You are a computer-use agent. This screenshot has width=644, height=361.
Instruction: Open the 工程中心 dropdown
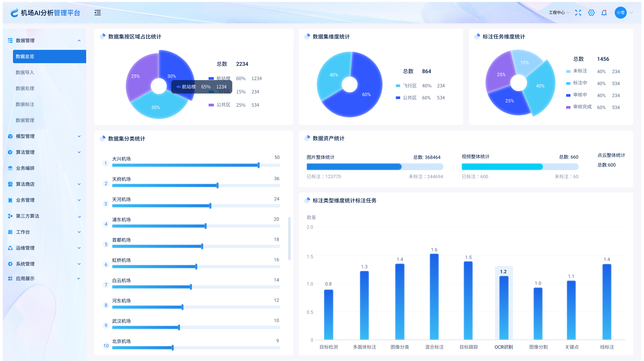point(559,13)
